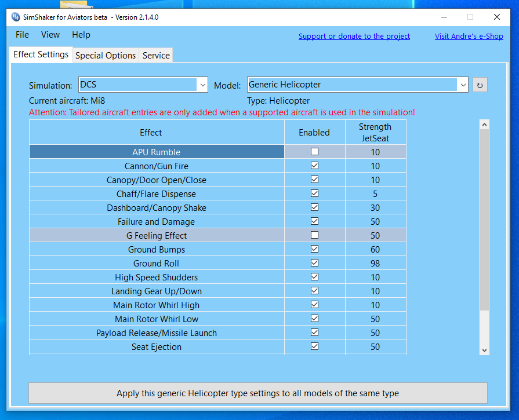Close the SimShaker for Aviators window

click(x=496, y=17)
